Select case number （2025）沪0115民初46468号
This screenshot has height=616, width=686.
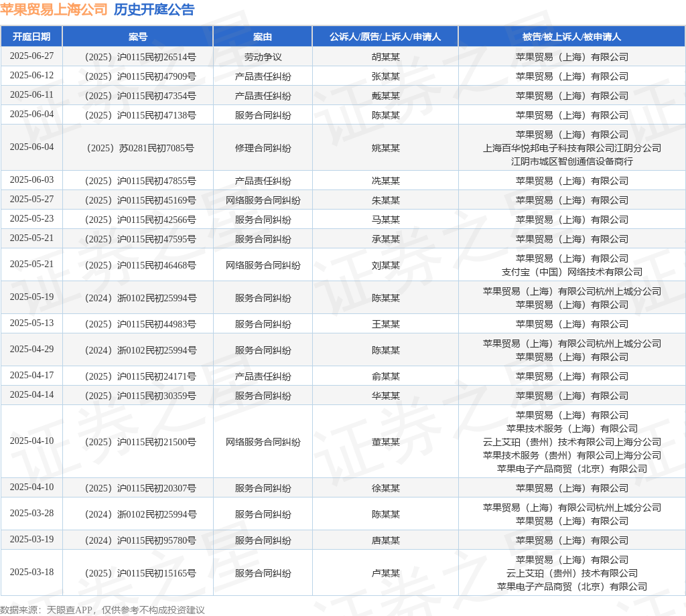140,265
